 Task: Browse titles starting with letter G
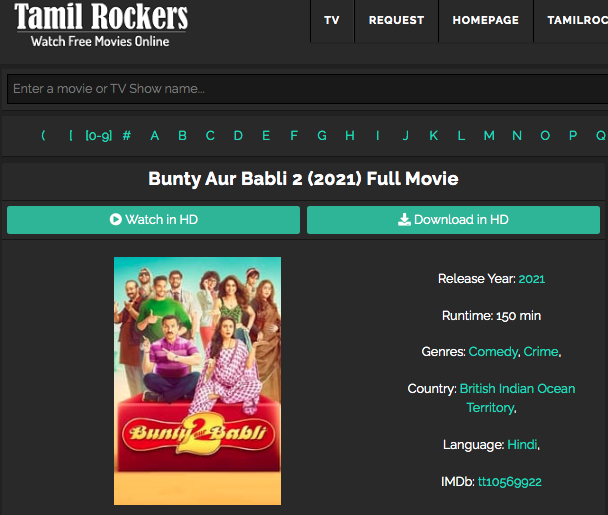(322, 136)
